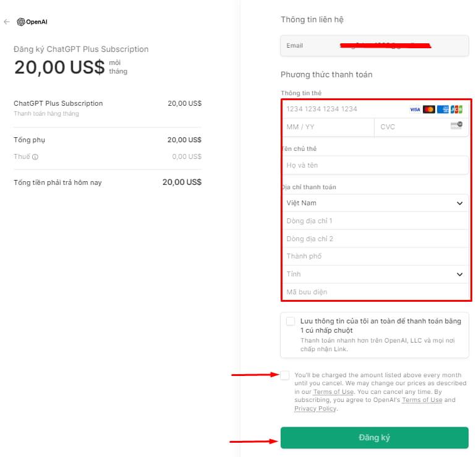Click the Visa card icon

415,109
